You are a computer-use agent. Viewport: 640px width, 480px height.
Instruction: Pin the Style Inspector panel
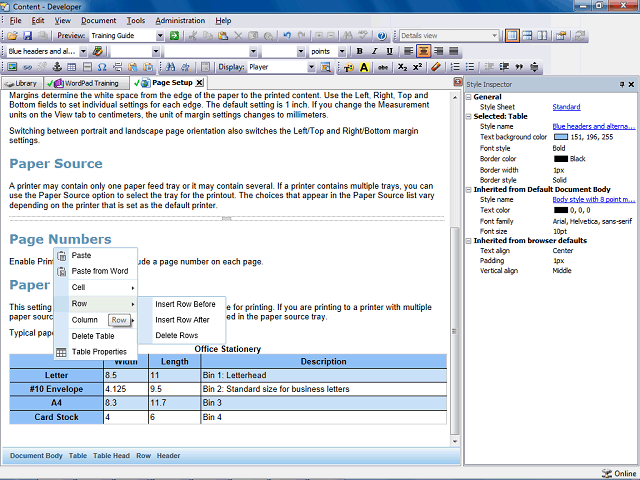(622, 84)
